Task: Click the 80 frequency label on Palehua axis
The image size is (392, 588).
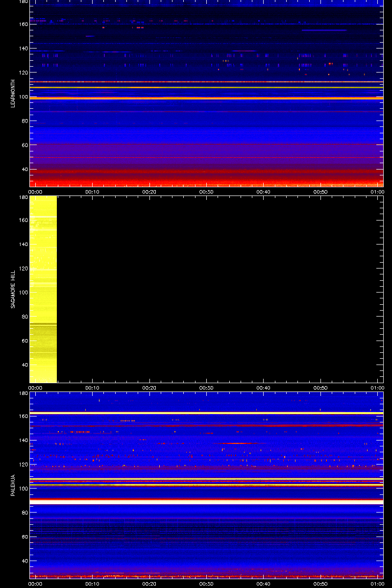Action: 24,513
